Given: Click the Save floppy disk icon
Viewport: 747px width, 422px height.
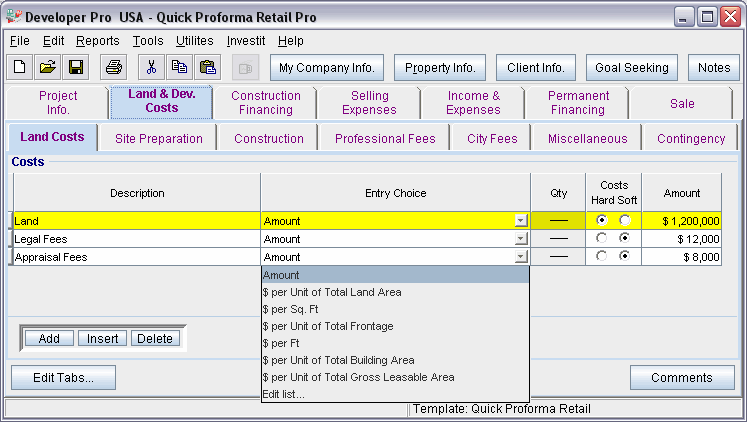Looking at the screenshot, I should tap(76, 67).
